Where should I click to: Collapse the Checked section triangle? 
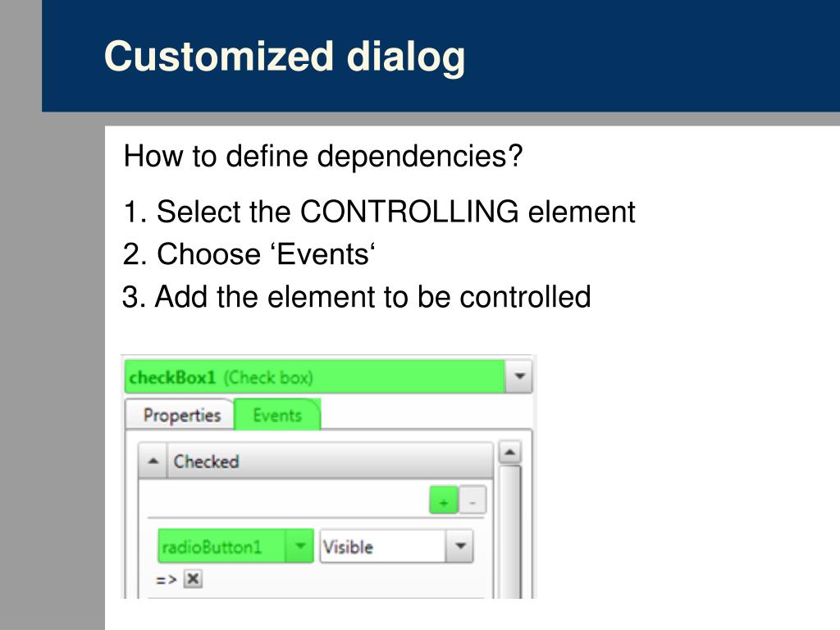(153, 461)
